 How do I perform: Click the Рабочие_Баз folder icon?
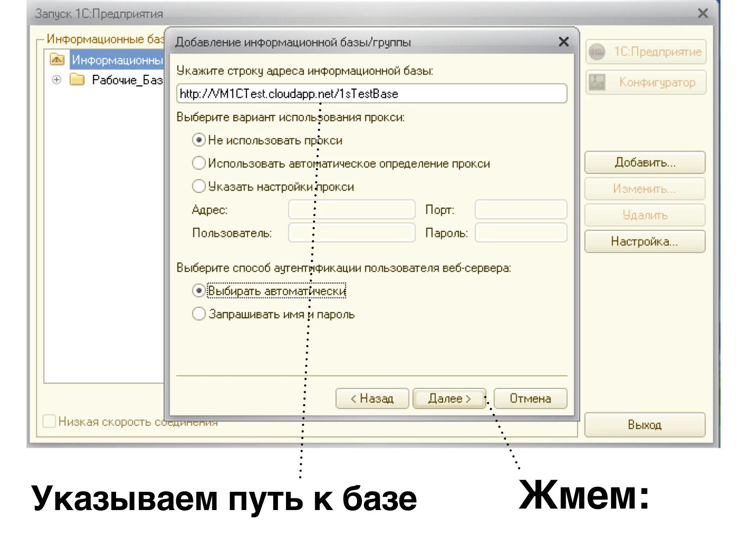coord(77,79)
